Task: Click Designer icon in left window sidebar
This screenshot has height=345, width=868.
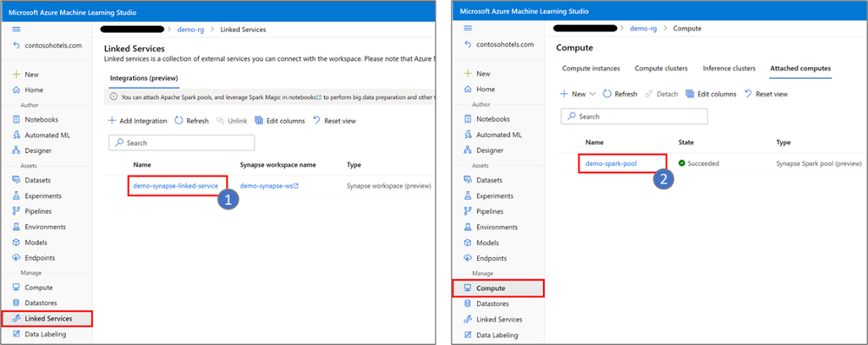Action: [16, 150]
